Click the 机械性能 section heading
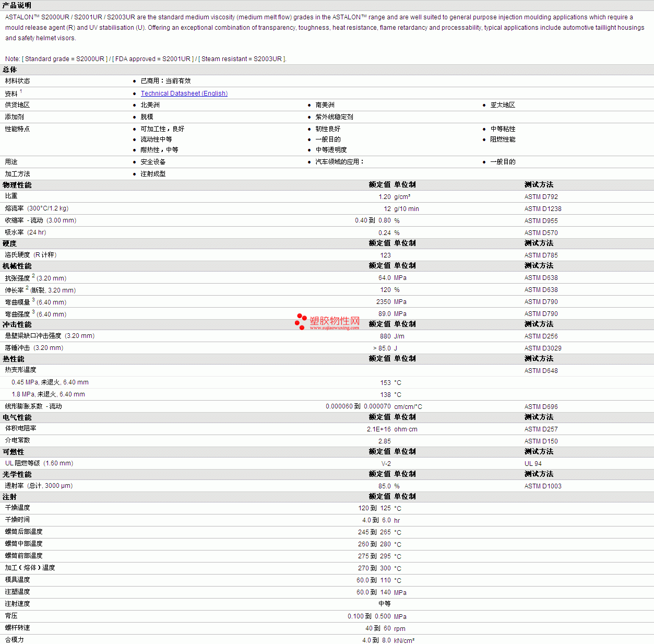This screenshot has height=644, width=654. (17, 266)
